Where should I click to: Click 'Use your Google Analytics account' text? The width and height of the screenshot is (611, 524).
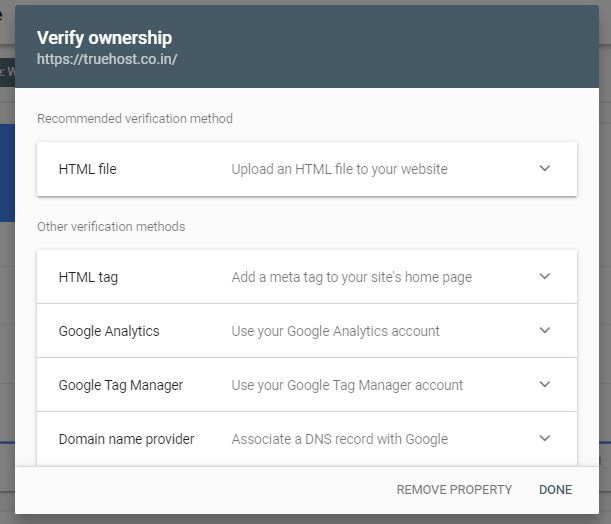pyautogui.click(x=335, y=331)
